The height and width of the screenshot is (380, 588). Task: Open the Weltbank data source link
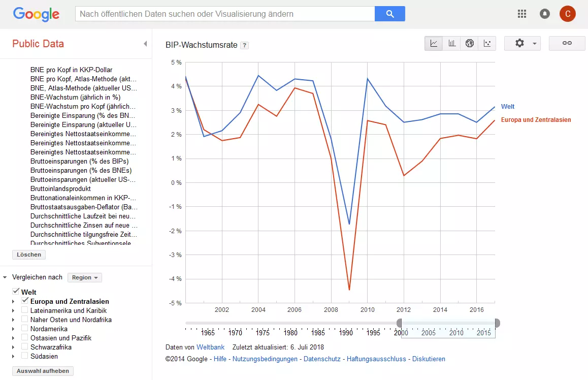coord(210,347)
